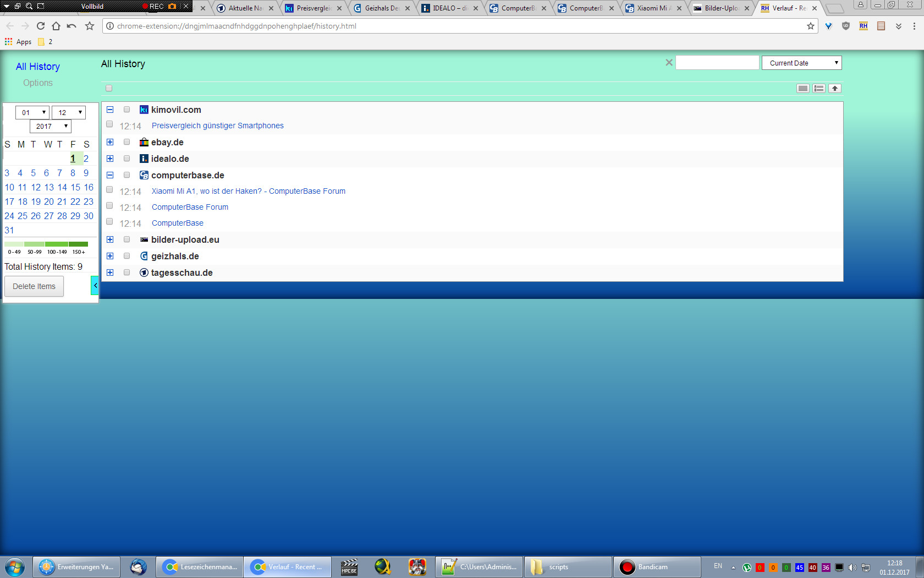This screenshot has height=578, width=924.
Task: Open Chrome's three-dot menu
Action: (914, 26)
